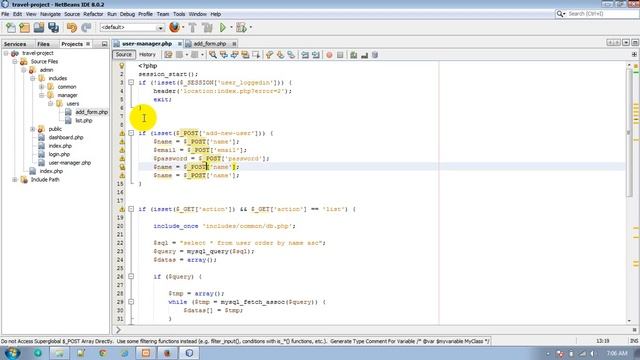Click the Shift Line Left icon

click(x=305, y=55)
